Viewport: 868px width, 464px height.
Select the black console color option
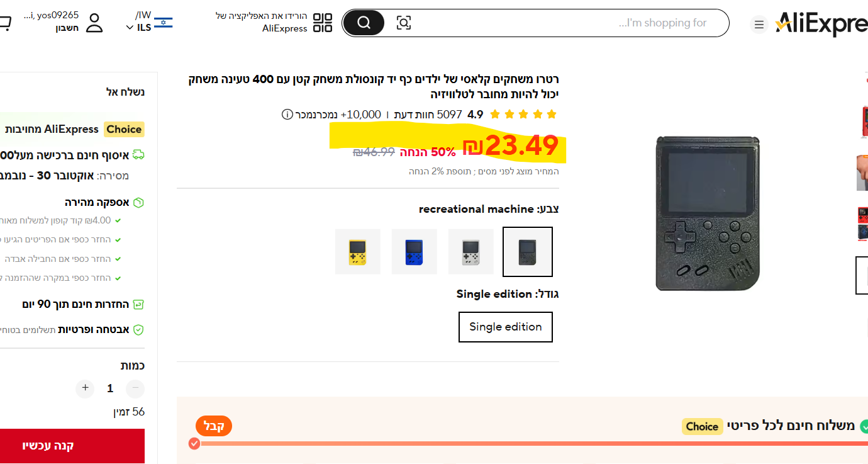[528, 252]
